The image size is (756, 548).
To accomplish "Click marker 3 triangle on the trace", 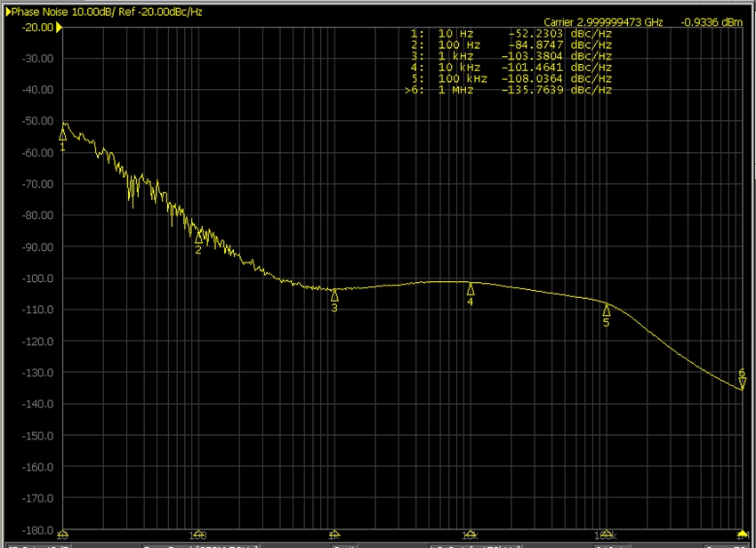I will [x=334, y=295].
